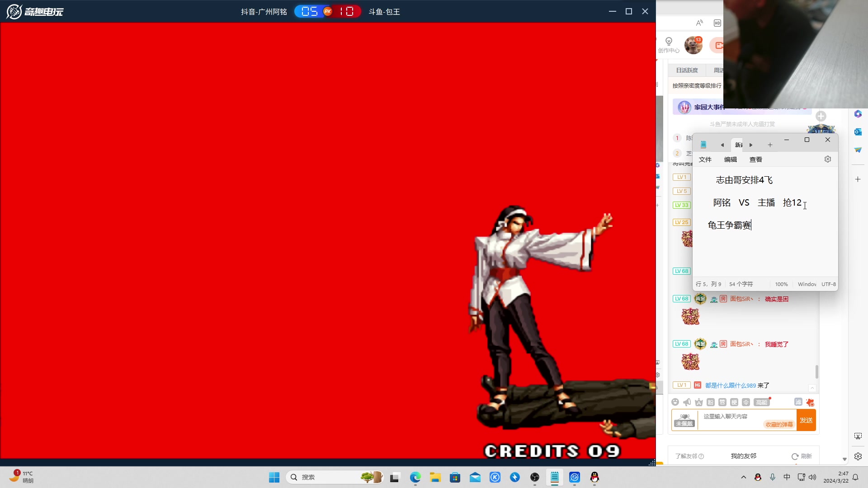Click the emoji smiley icon in chat toolbar
Image resolution: width=868 pixels, height=488 pixels.
pos(675,402)
